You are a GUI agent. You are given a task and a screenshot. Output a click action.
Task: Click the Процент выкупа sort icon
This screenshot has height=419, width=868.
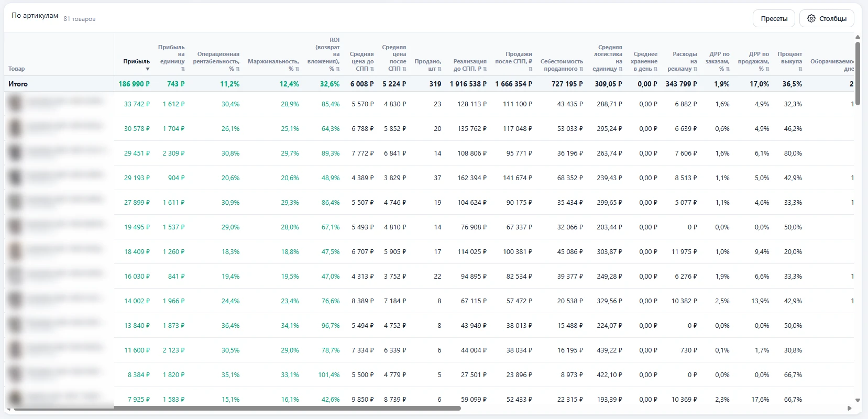pos(800,69)
